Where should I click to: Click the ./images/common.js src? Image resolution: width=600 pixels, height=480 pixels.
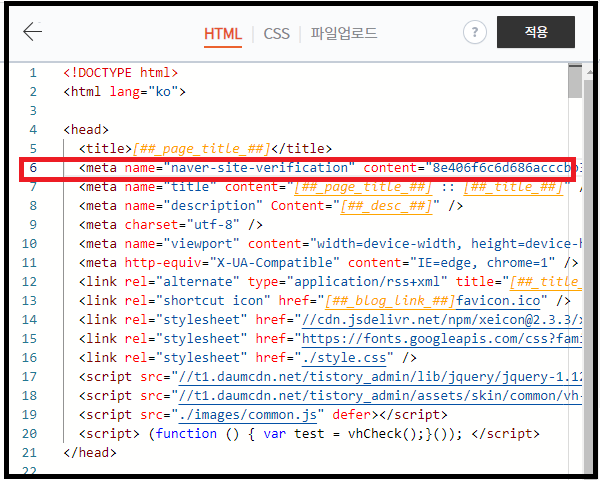(248, 415)
